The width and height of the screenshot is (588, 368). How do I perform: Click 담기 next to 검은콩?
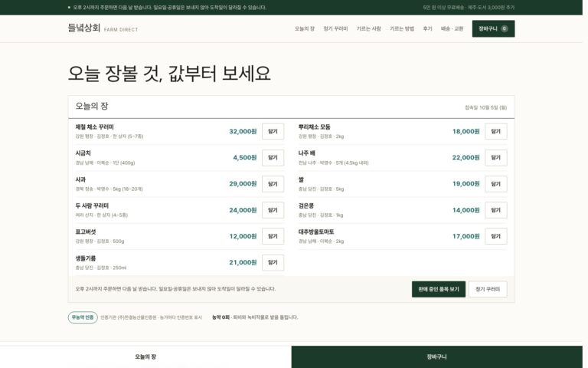(496, 210)
